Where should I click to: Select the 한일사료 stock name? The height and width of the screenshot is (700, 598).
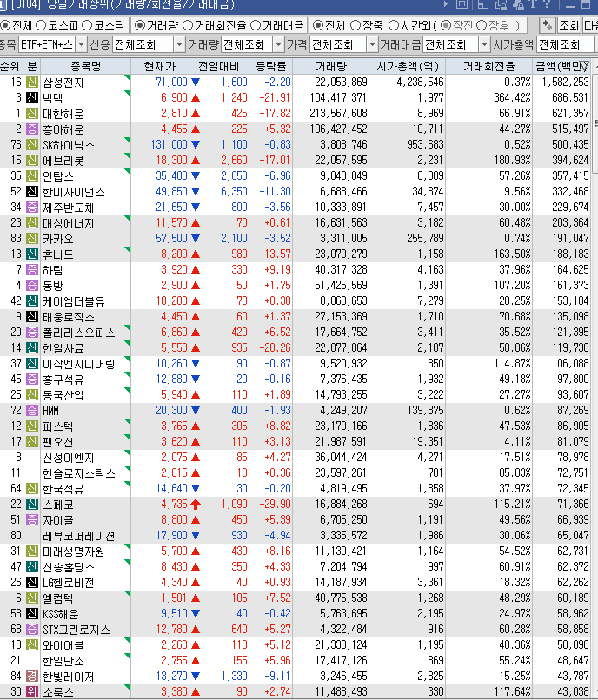63,348
